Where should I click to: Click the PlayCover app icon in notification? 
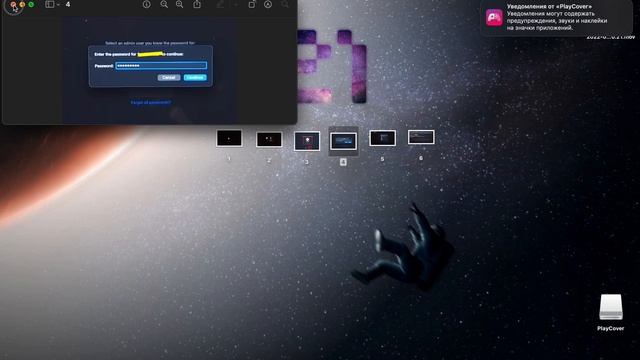coord(494,18)
